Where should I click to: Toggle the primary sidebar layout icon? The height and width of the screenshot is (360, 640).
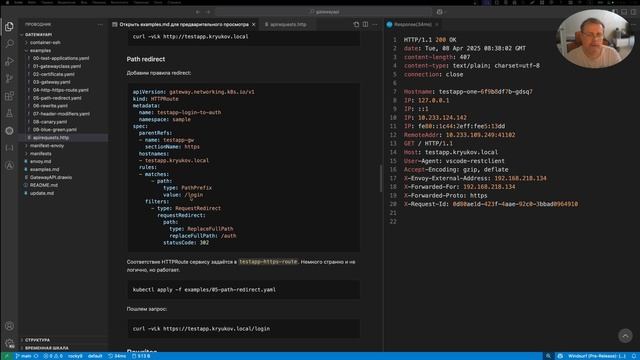click(615, 12)
